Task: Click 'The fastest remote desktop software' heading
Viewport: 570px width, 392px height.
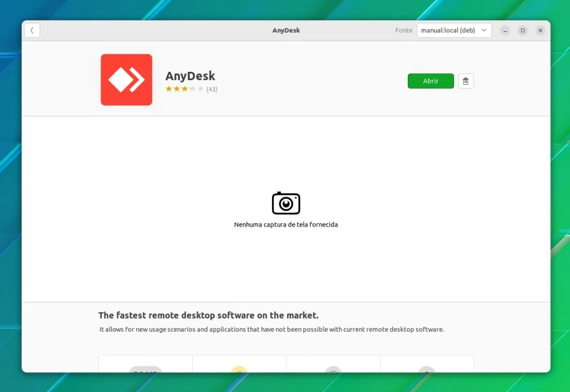Action: [208, 315]
